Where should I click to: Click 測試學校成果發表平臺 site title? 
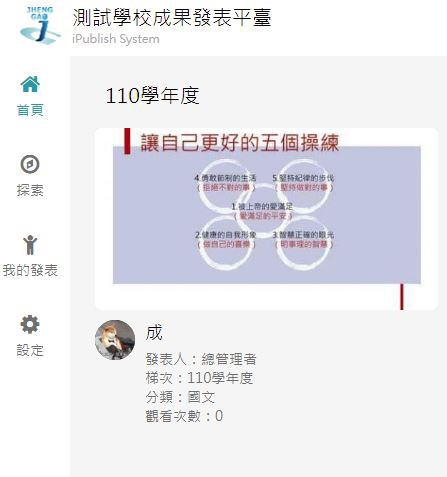172,17
